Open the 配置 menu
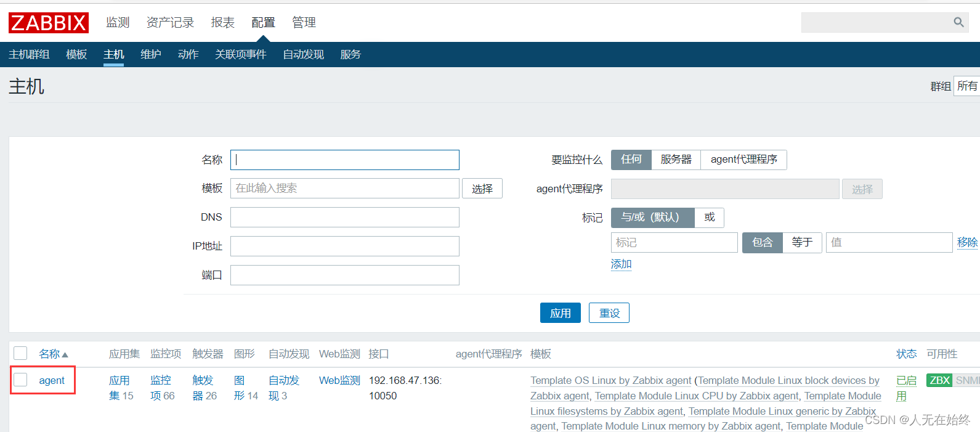980x432 pixels. point(263,22)
